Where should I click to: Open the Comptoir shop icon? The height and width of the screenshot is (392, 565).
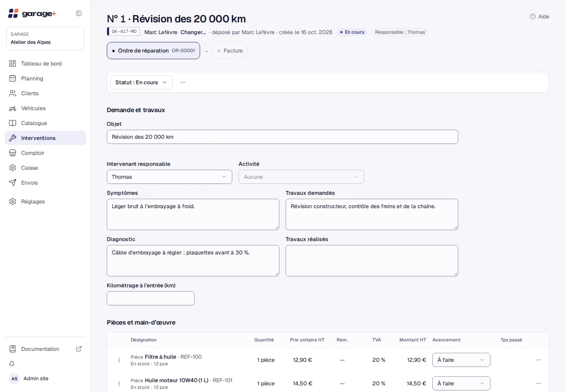(x=13, y=153)
